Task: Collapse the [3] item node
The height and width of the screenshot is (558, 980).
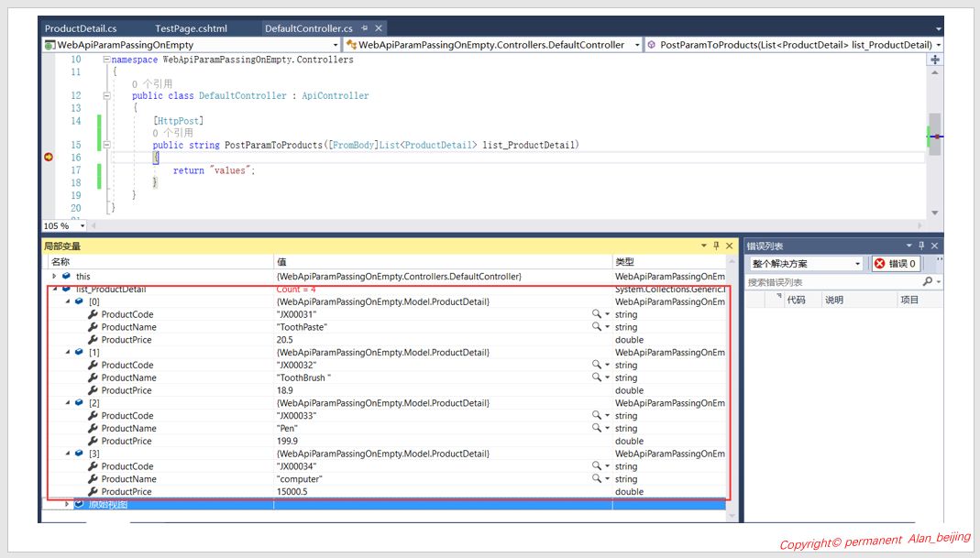Action: coord(68,453)
